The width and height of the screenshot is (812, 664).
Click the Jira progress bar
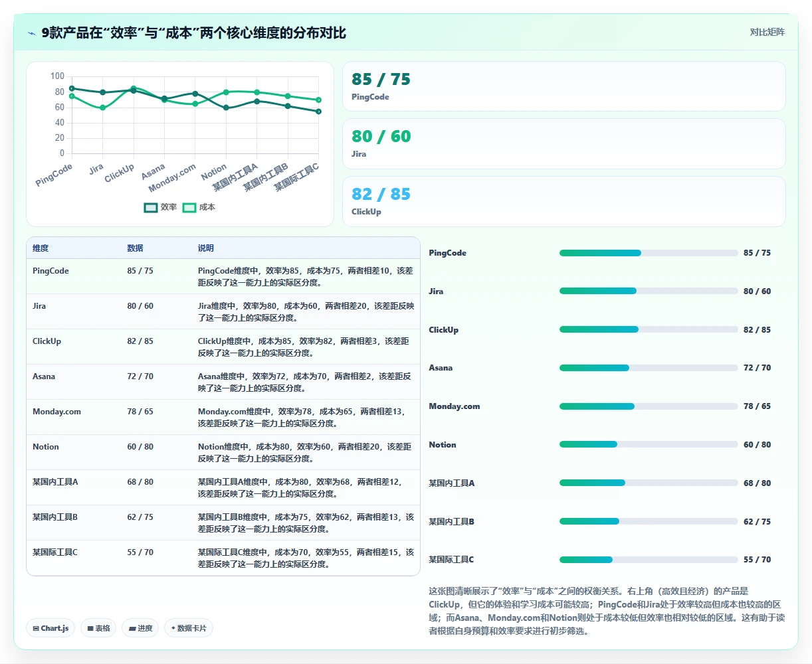[x=649, y=291]
